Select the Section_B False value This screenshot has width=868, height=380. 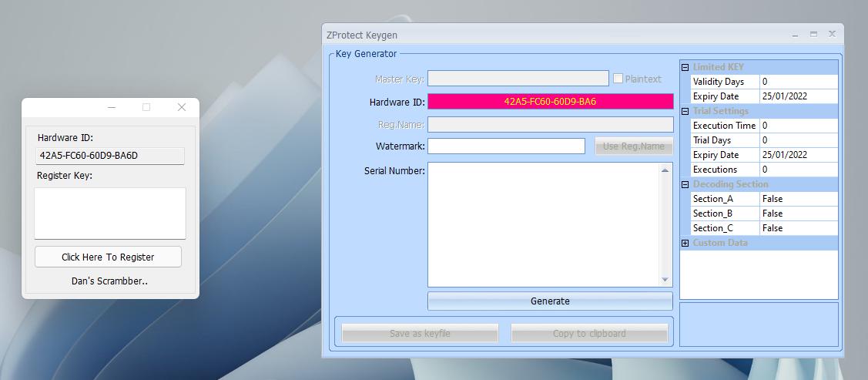(x=798, y=214)
